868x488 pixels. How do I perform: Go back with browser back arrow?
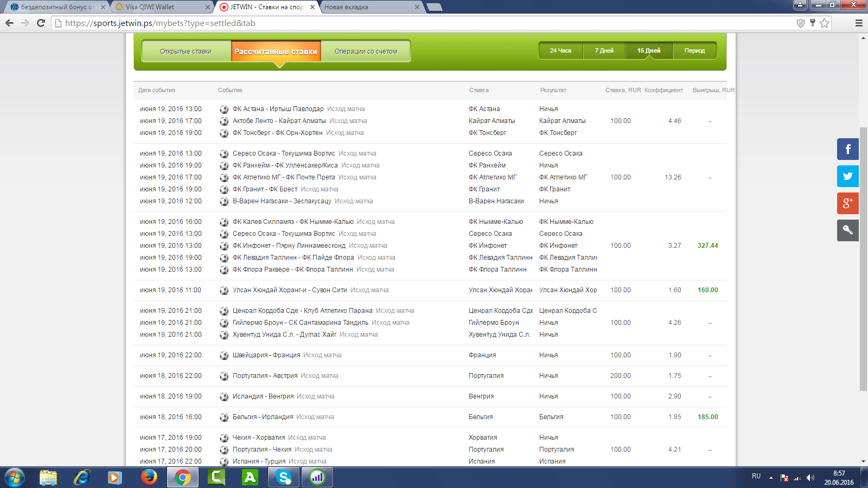tap(9, 23)
